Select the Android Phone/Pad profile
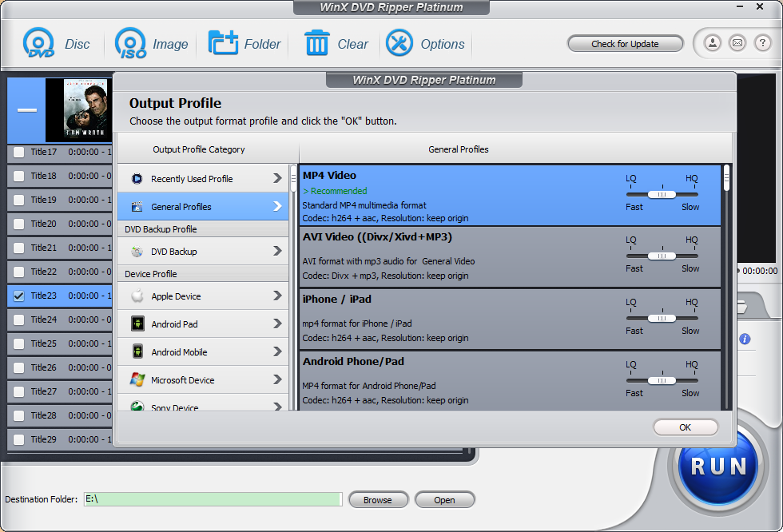The image size is (783, 532). click(510, 381)
